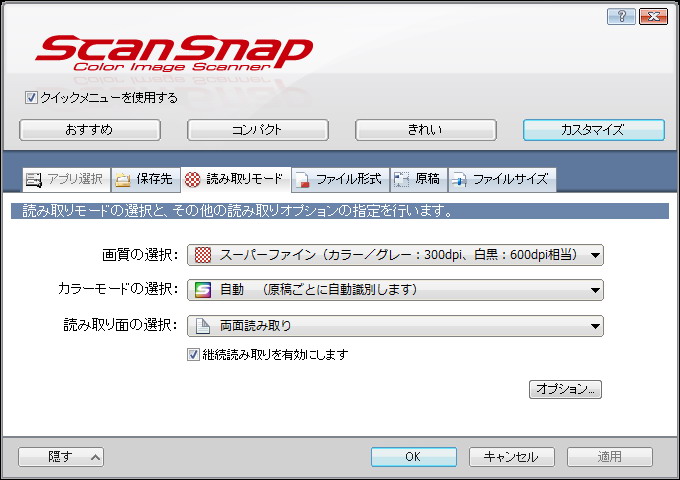Expand the カラーモードの選択 dropdown
Screen dimensions: 680x480
coord(395,290)
